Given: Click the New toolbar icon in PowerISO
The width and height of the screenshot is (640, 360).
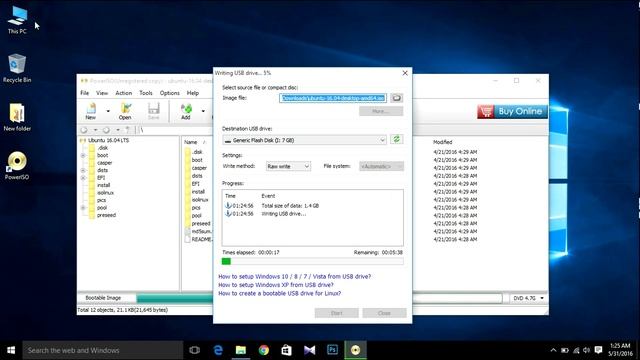Looking at the screenshot, I should point(91,111).
